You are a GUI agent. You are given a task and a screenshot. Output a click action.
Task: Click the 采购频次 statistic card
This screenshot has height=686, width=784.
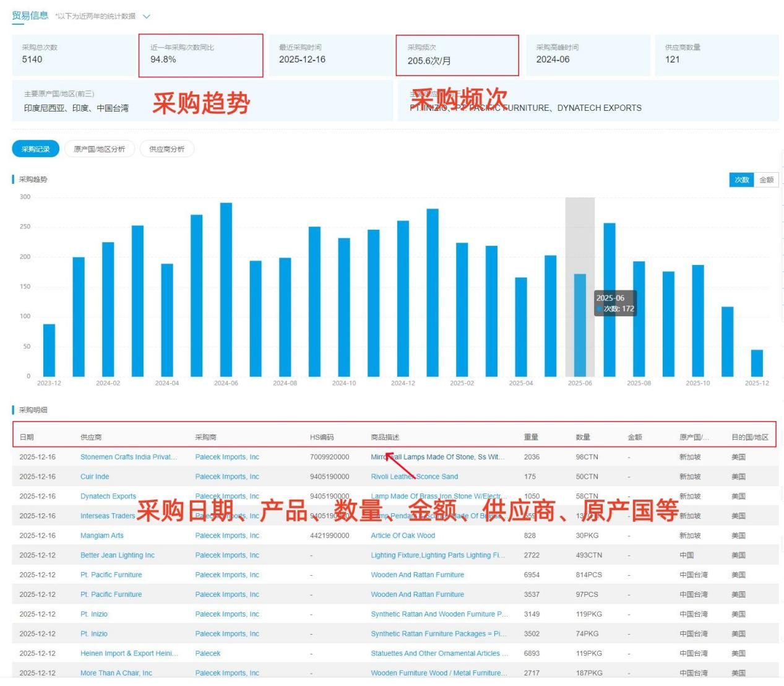pyautogui.click(x=457, y=55)
